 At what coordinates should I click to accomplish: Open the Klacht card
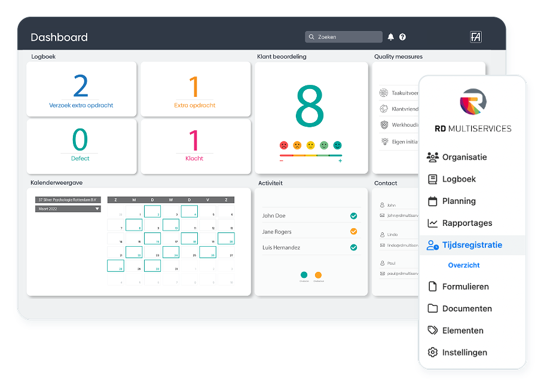[x=195, y=146]
